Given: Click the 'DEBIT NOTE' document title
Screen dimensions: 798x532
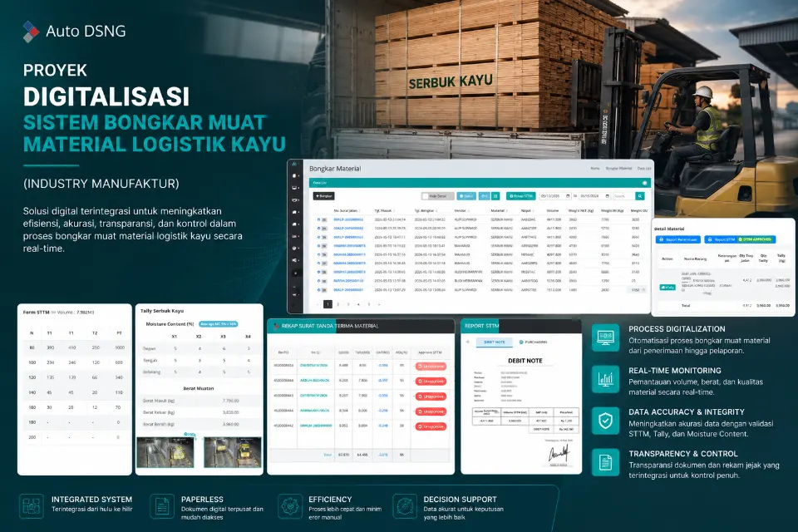Looking at the screenshot, I should pyautogui.click(x=525, y=361).
